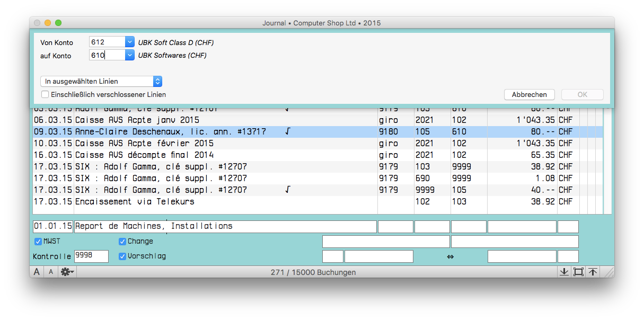Image resolution: width=644 pixels, height=320 pixels.
Task: Click the larger font size A icon
Action: (37, 272)
